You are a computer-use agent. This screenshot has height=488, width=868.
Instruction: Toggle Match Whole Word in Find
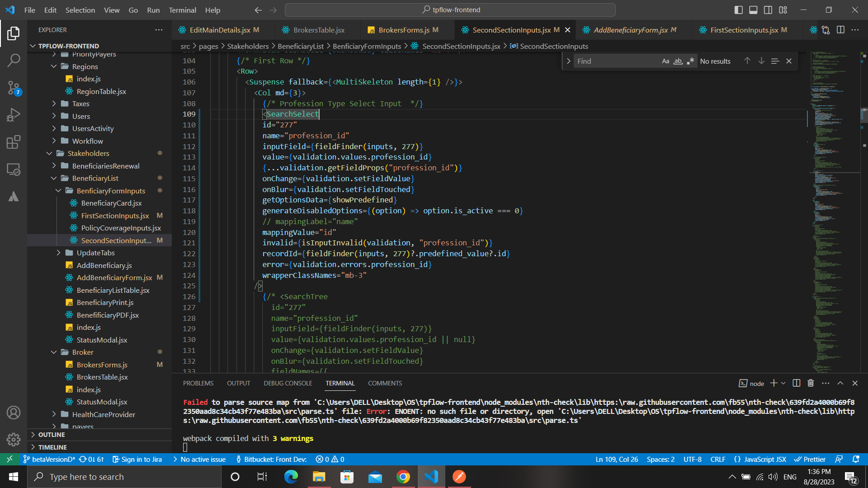pyautogui.click(x=678, y=61)
